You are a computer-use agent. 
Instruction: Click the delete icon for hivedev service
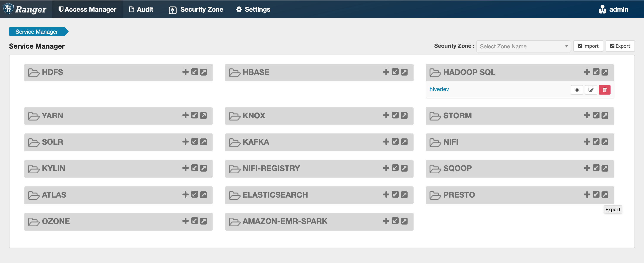click(x=604, y=90)
